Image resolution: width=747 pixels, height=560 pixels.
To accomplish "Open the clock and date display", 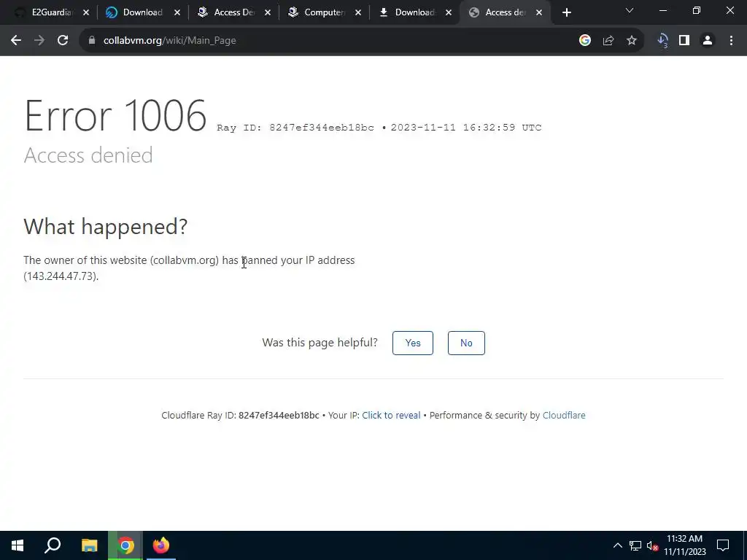I will tap(684, 545).
